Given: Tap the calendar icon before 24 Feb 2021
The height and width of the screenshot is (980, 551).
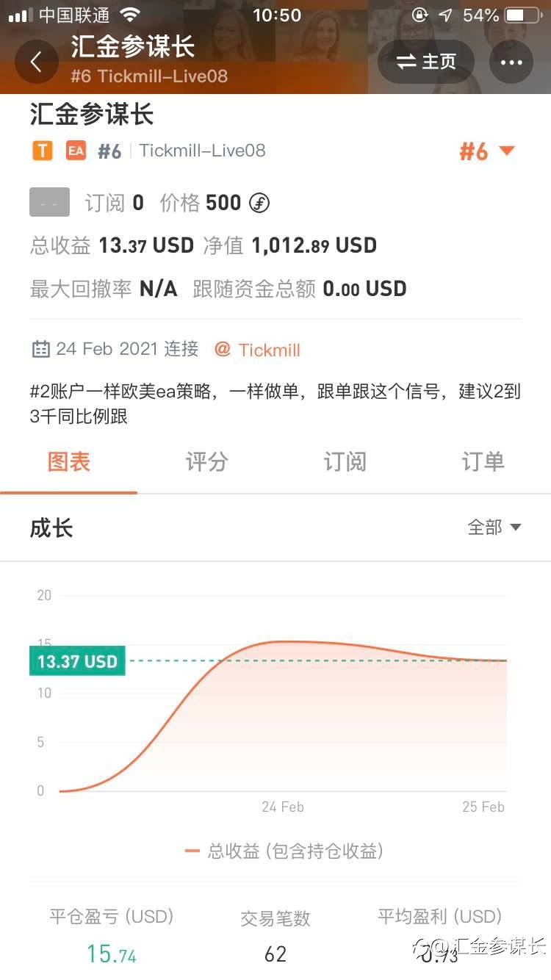Looking at the screenshot, I should pyautogui.click(x=40, y=348).
